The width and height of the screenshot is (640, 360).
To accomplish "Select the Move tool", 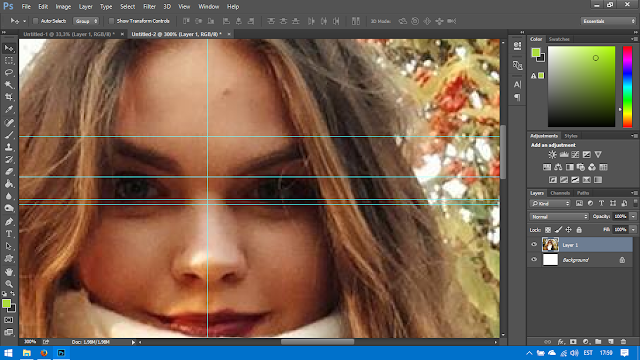I will (9, 48).
